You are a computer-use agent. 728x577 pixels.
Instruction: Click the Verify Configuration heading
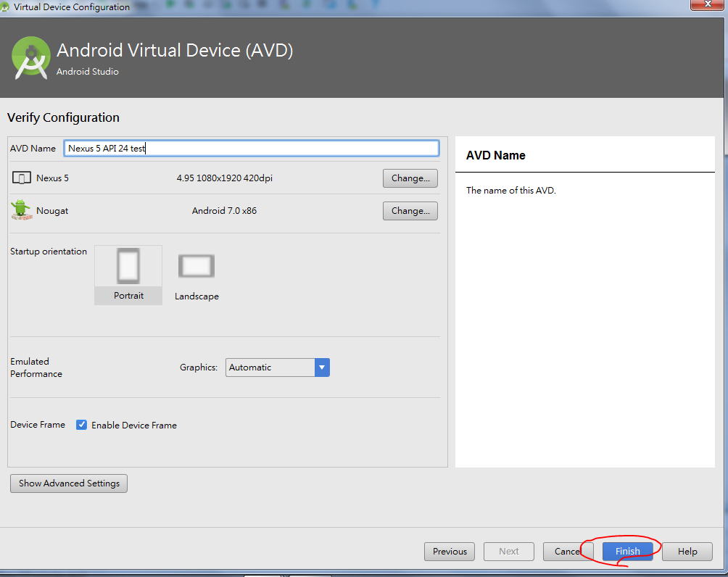click(x=63, y=117)
